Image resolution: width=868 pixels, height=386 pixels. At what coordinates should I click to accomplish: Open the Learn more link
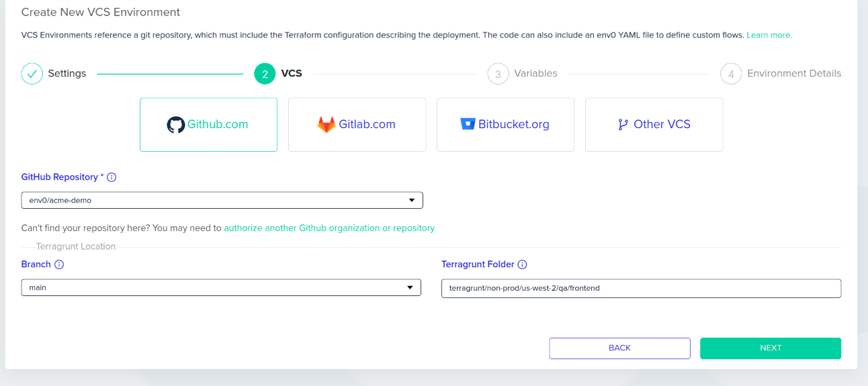coord(769,35)
